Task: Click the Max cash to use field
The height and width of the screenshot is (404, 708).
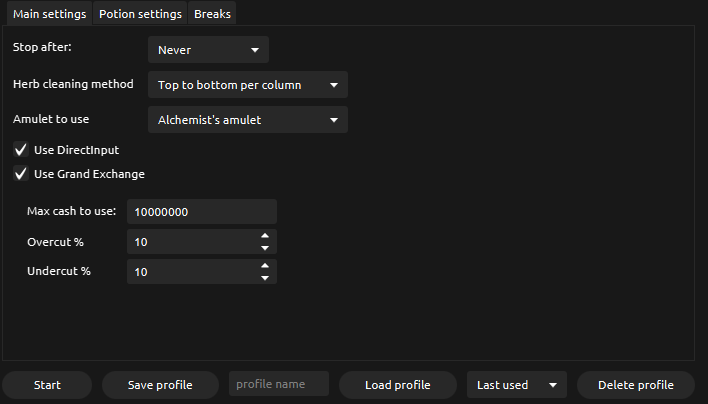Action: pyautogui.click(x=201, y=211)
